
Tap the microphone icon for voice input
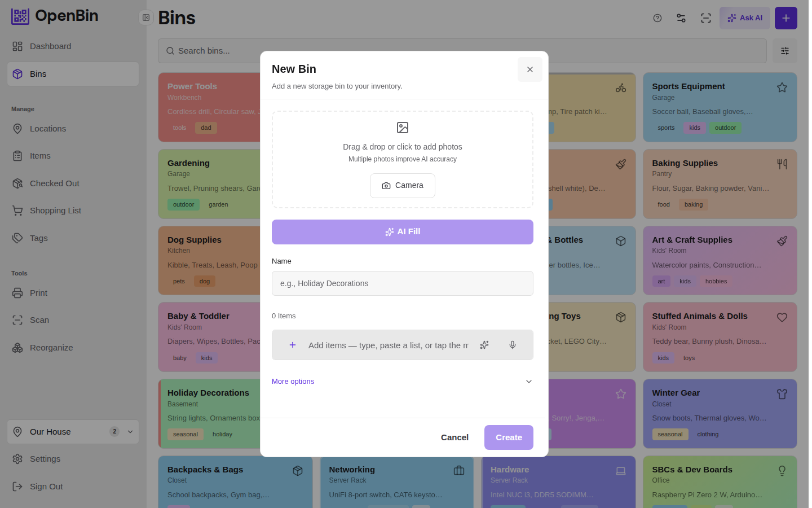click(x=513, y=345)
